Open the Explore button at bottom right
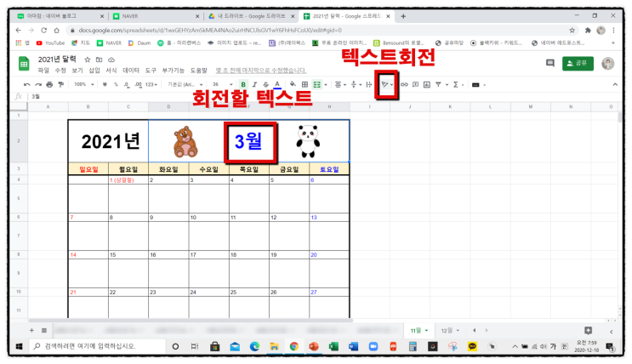 [x=589, y=331]
